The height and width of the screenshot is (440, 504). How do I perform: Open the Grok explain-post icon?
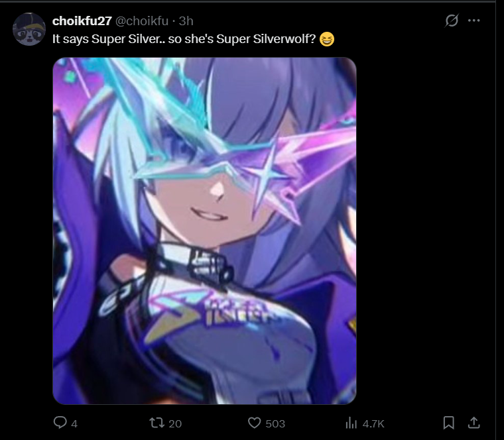point(452,21)
